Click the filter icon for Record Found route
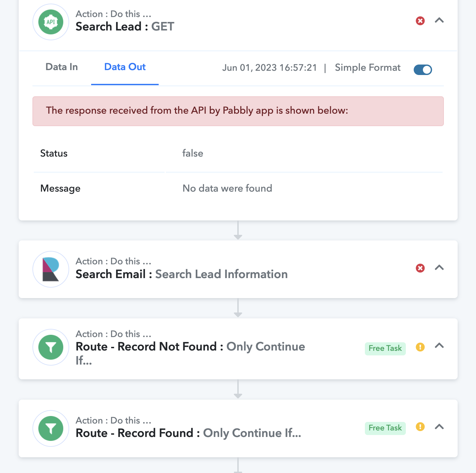The image size is (476, 473). [x=51, y=428]
